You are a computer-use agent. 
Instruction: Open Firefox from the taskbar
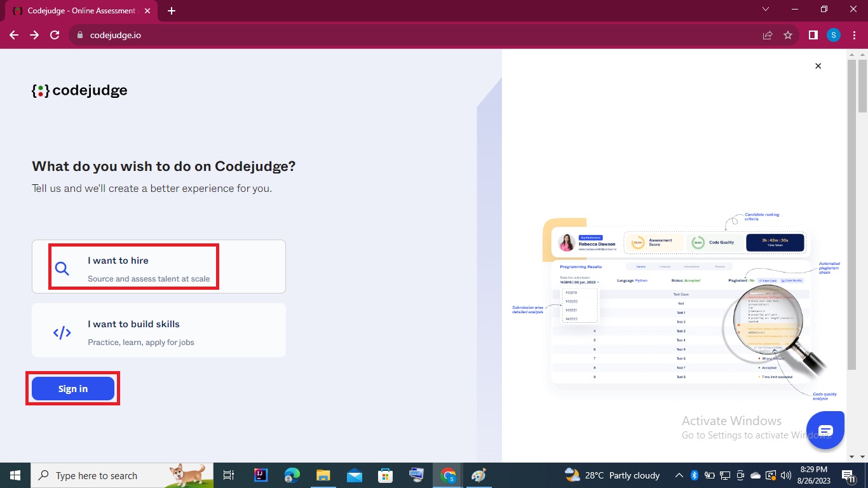292,475
